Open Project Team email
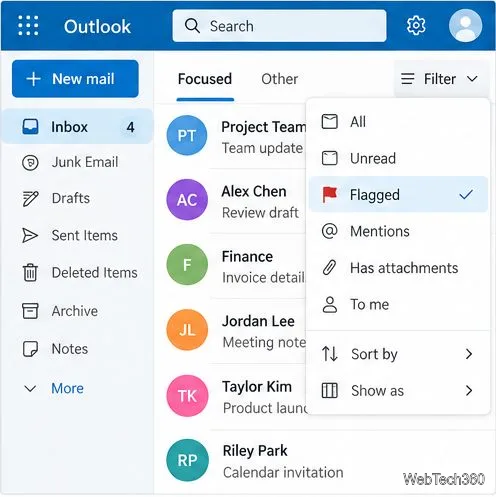Screen dimensions: 496x497 231,136
